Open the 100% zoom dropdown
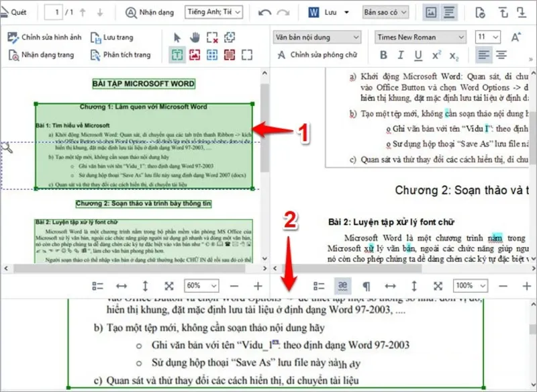The width and height of the screenshot is (537, 392). point(471,285)
